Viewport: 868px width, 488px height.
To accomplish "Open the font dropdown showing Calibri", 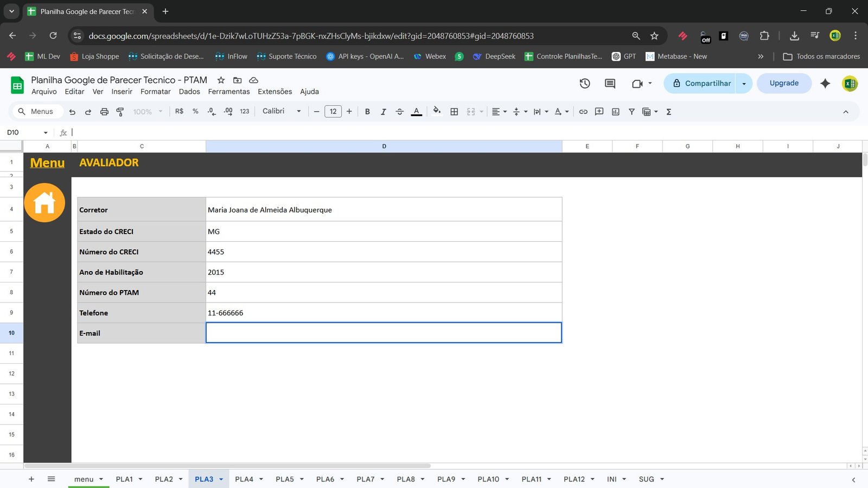I will click(x=280, y=111).
